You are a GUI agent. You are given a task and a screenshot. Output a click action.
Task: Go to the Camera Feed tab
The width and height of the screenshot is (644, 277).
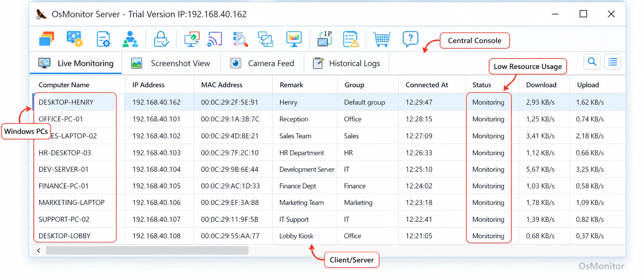[262, 63]
